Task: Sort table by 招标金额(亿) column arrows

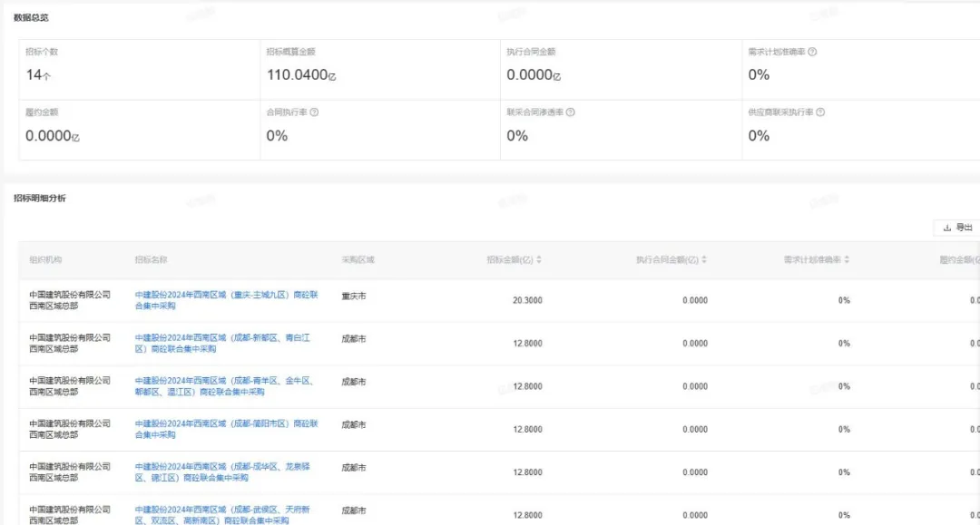Action: tap(539, 259)
